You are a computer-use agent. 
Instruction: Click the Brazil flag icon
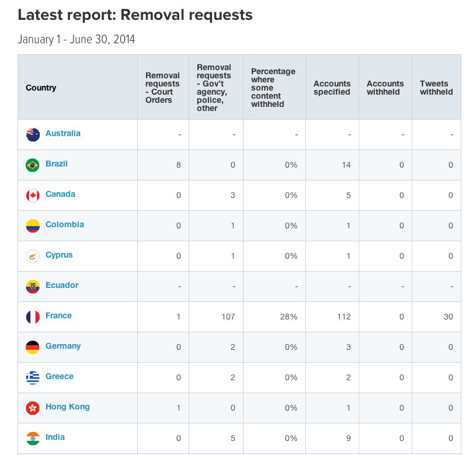[x=33, y=165]
